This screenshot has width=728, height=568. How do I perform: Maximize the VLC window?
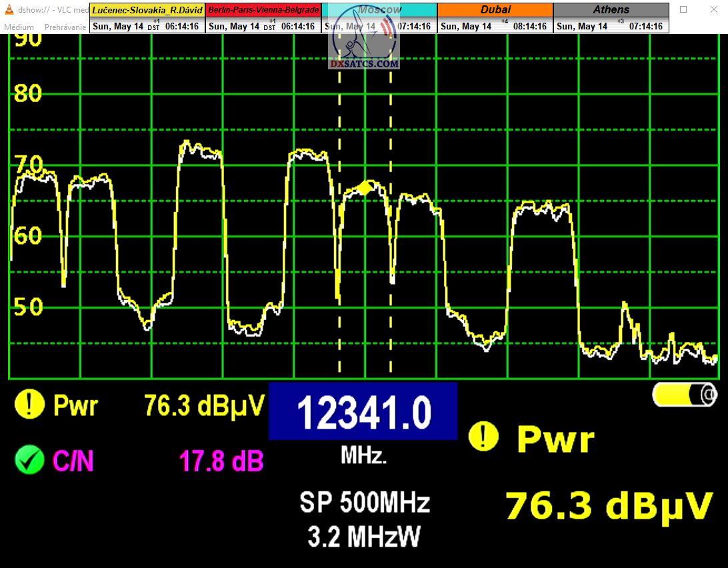(x=683, y=10)
